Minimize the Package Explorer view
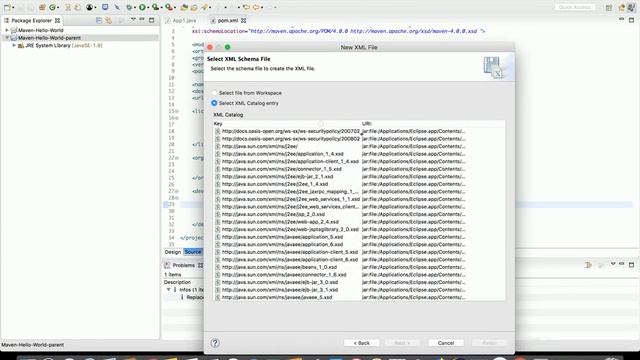Viewport: 640px width, 360px height. (x=142, y=20)
